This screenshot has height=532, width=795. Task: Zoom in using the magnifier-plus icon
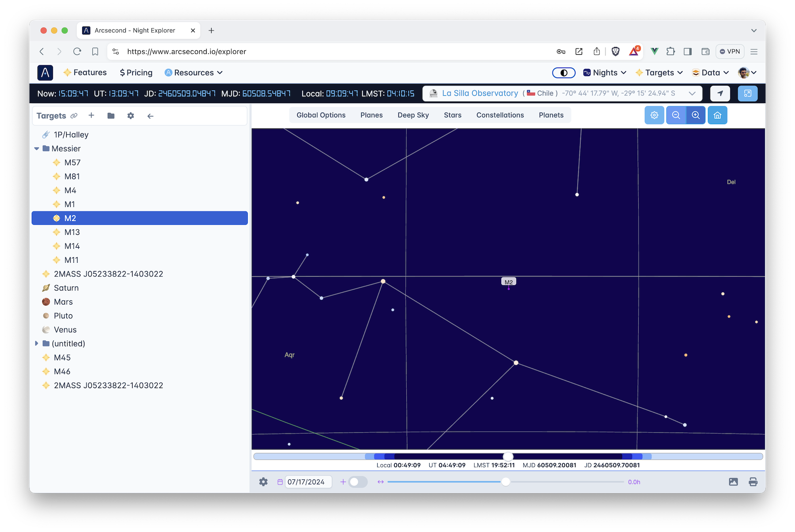click(696, 115)
